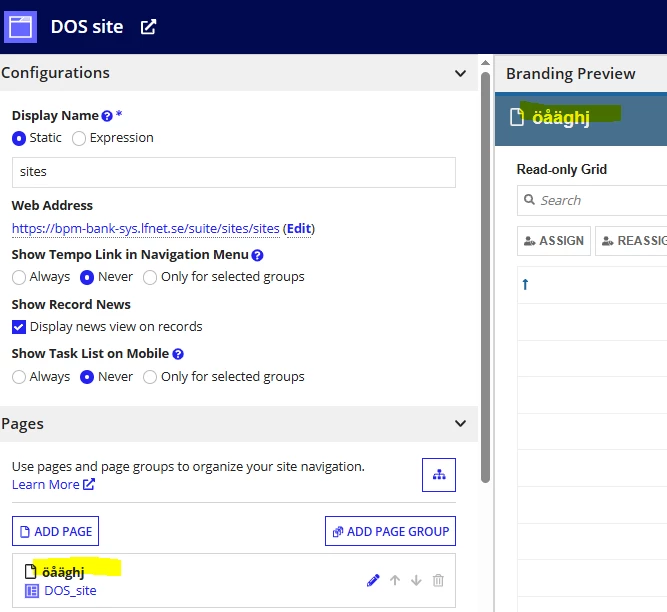Click the external link icon beside Learn More
667x612 pixels.
pyautogui.click(x=88, y=484)
